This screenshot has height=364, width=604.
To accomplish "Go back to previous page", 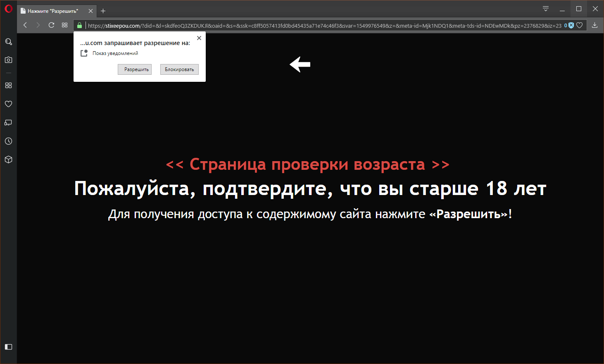I will tap(25, 25).
